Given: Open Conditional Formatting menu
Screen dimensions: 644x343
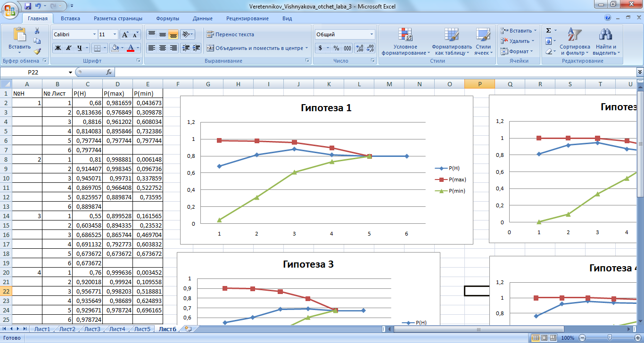Looking at the screenshot, I should tap(405, 41).
